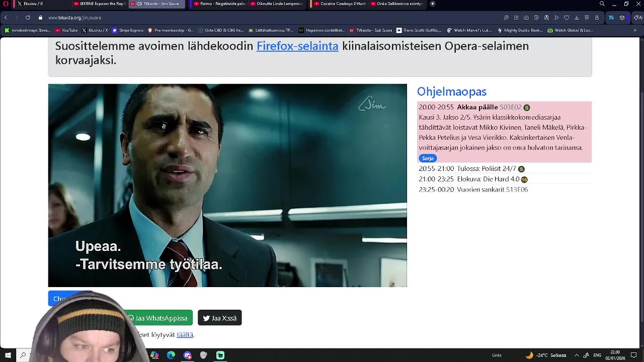Click the padlock site info icon
The image size is (644, 362).
point(41,18)
